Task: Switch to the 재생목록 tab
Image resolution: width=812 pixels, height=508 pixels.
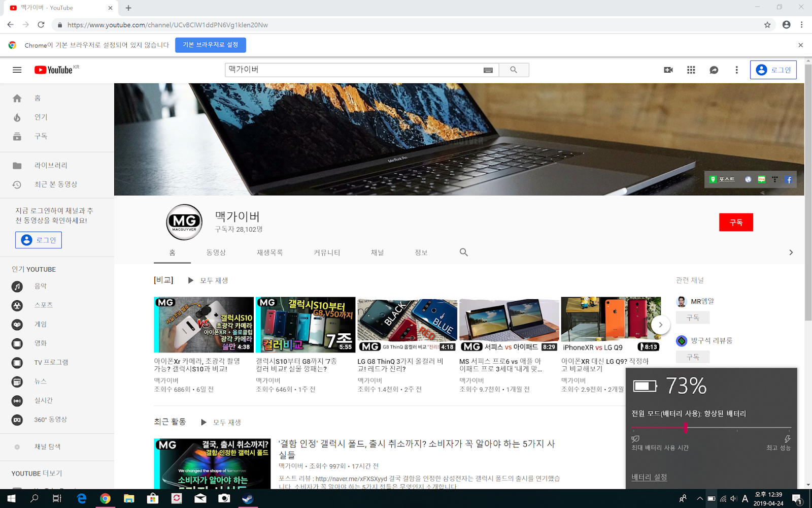Action: pos(270,252)
